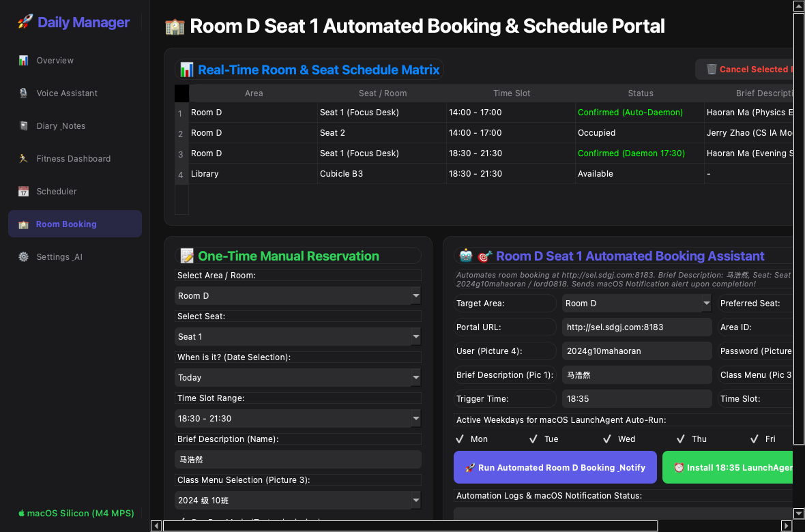Open Settings _AI page
The image size is (805, 532).
(75, 256)
